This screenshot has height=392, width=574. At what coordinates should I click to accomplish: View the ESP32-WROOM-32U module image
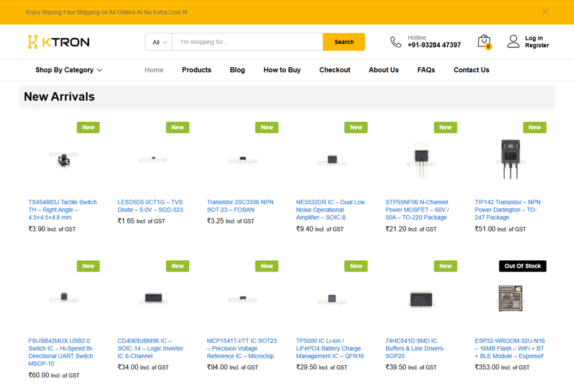coord(510,298)
